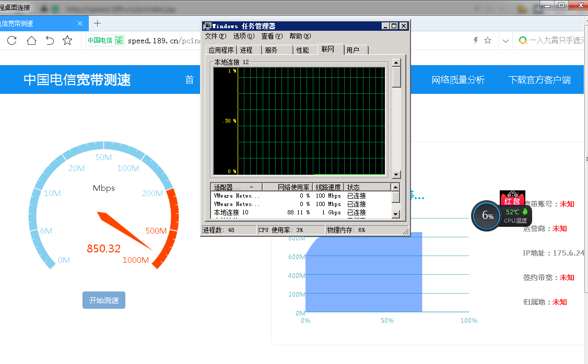The width and height of the screenshot is (588, 364).
Task: Click the 开始测速 button
Action: pos(104,300)
